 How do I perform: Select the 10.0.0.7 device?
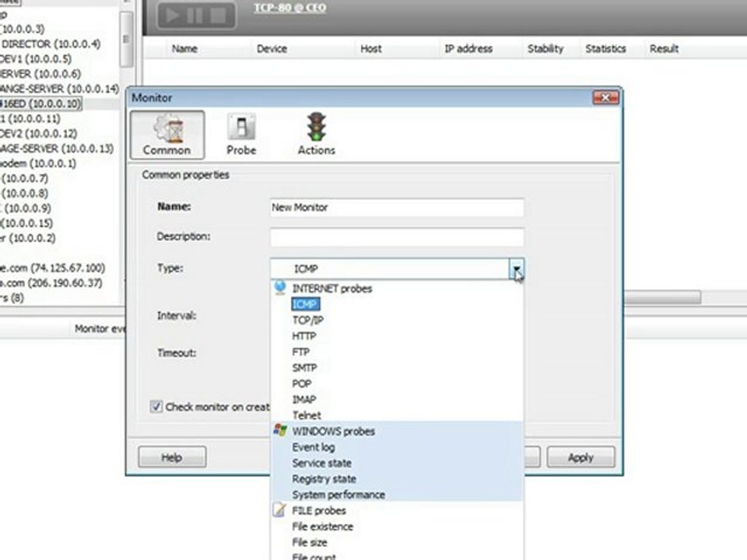pos(24,178)
